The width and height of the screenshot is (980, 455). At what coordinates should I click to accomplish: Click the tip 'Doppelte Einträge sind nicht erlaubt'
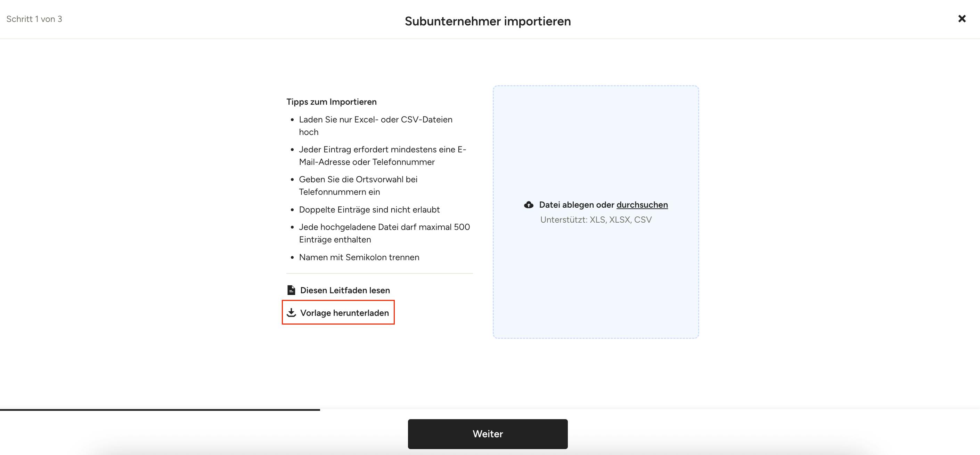369,210
